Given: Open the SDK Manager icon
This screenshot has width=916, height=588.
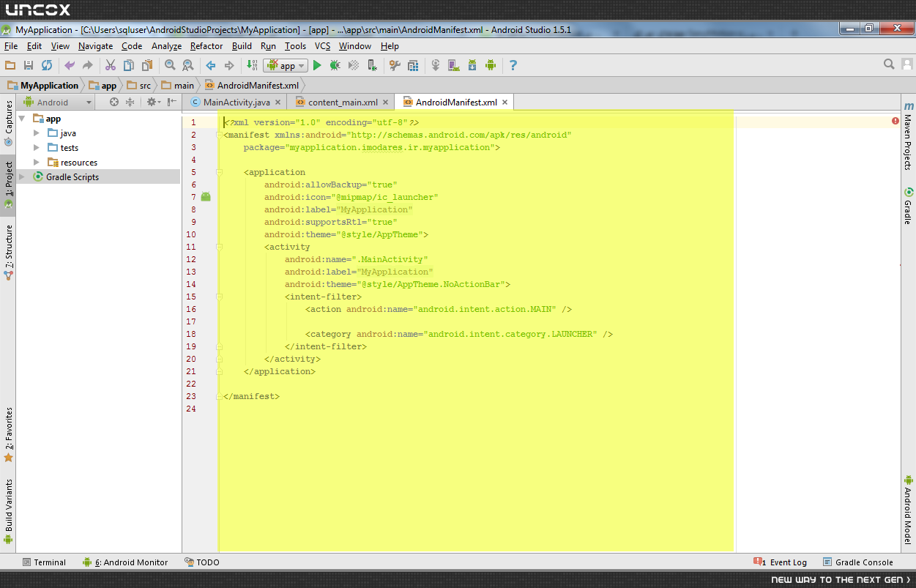Looking at the screenshot, I should click(472, 65).
